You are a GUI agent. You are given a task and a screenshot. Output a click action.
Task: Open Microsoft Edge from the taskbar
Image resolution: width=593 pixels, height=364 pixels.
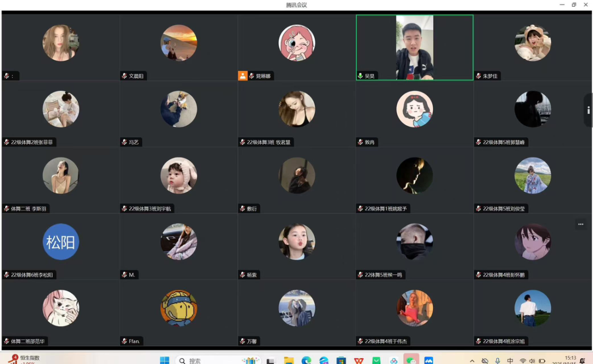[306, 361]
